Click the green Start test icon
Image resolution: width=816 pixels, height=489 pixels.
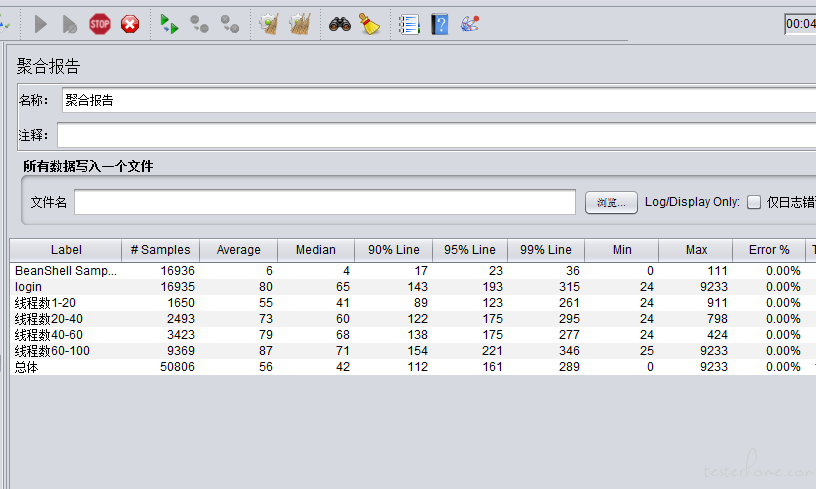tap(41, 24)
